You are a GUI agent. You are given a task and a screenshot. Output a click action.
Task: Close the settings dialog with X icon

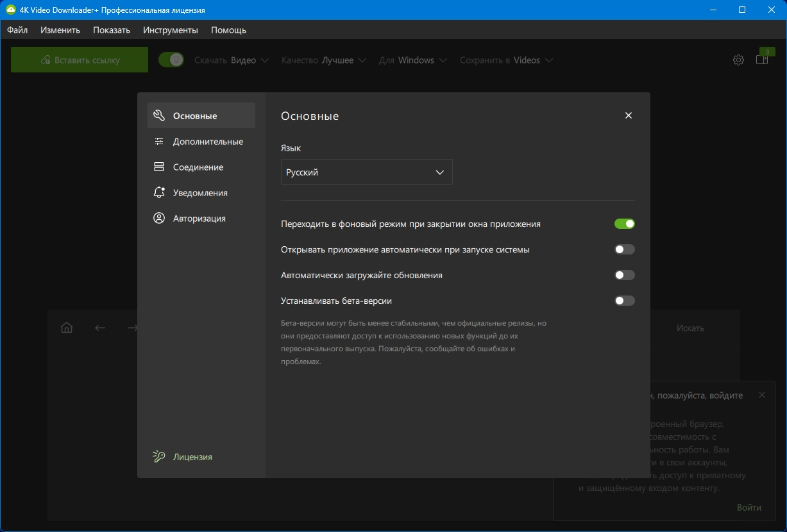(x=629, y=115)
